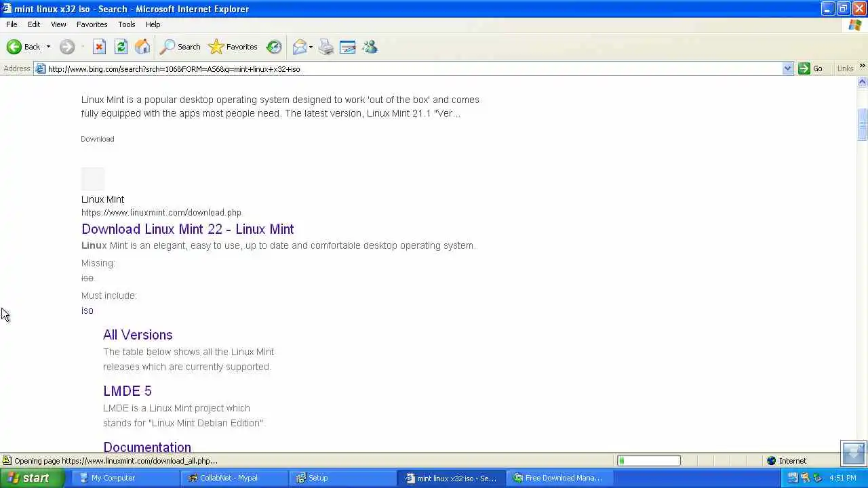Click the www.linuxmint.com/download.php URL text

click(x=161, y=212)
